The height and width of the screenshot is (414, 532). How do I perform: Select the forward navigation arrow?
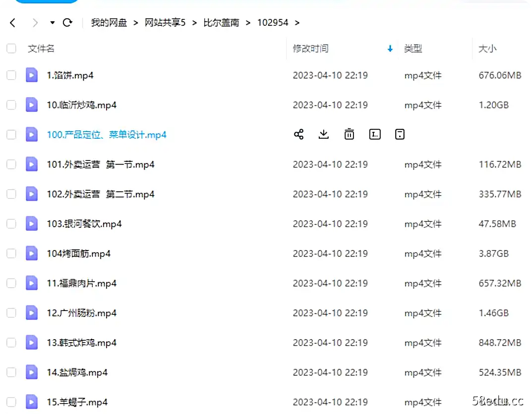[x=35, y=22]
